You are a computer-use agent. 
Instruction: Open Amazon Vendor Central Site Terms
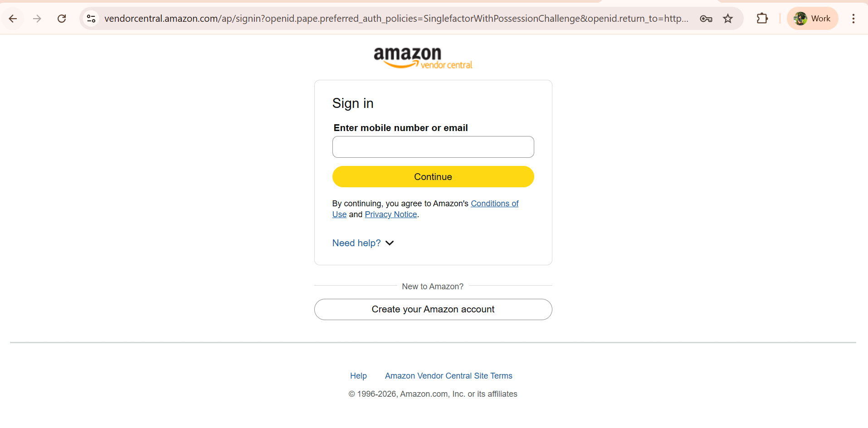coord(449,376)
